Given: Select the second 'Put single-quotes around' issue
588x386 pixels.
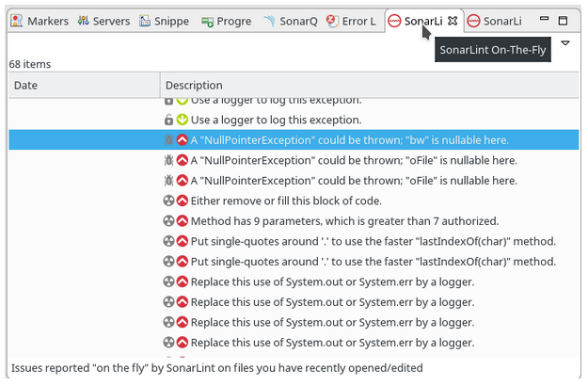Looking at the screenshot, I should click(294, 262).
